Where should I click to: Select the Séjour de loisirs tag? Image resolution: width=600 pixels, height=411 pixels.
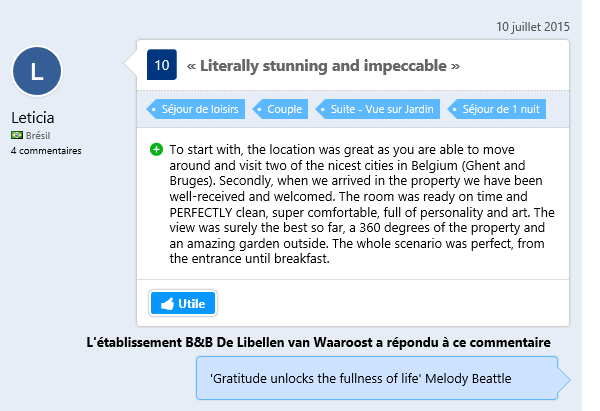[x=196, y=109]
